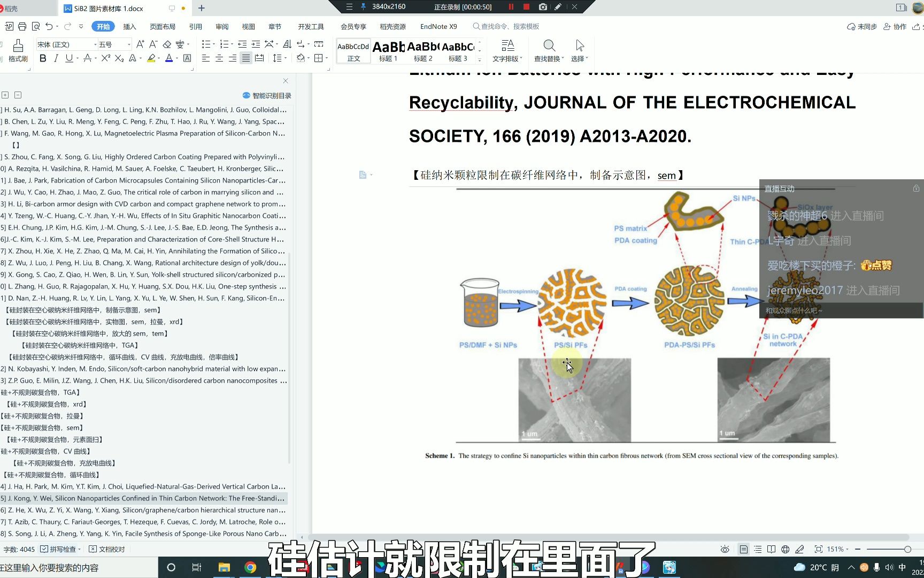Viewport: 924px width, 578px height.
Task: Apply the 标题 2 heading style
Action: click(423, 52)
